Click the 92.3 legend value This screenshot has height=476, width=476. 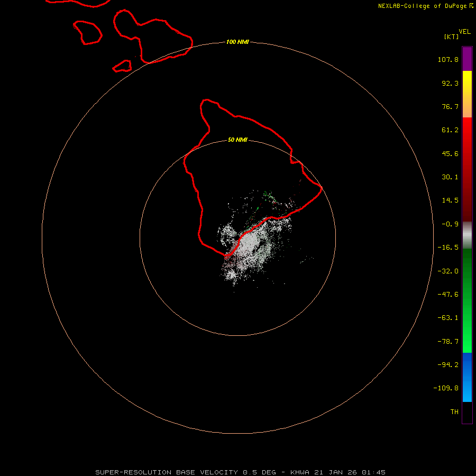(450, 83)
